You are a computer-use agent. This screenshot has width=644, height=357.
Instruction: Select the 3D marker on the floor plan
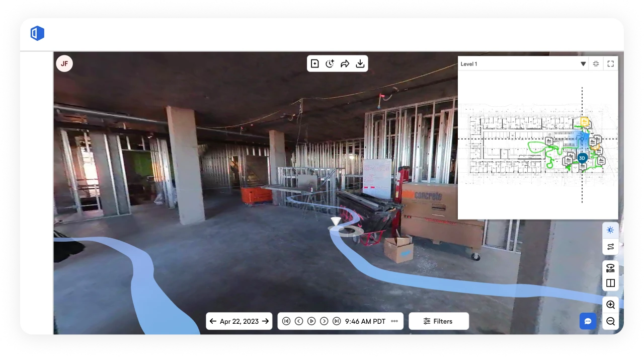click(x=582, y=158)
